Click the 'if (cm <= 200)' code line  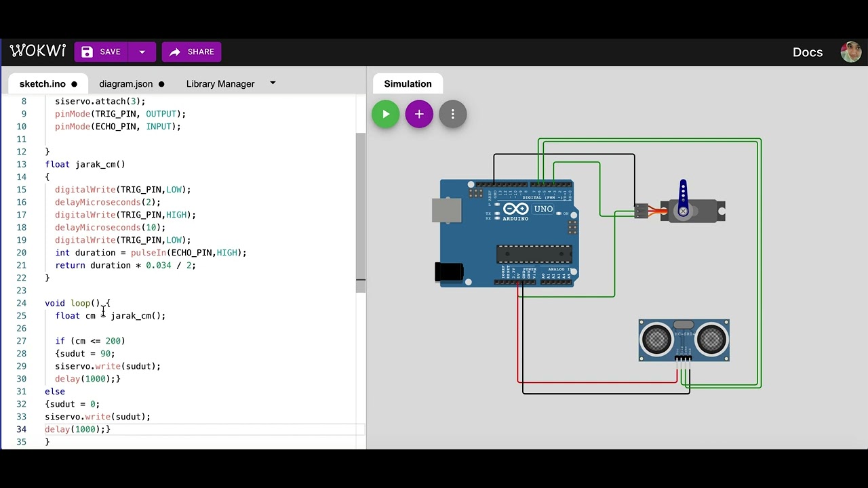click(90, 341)
